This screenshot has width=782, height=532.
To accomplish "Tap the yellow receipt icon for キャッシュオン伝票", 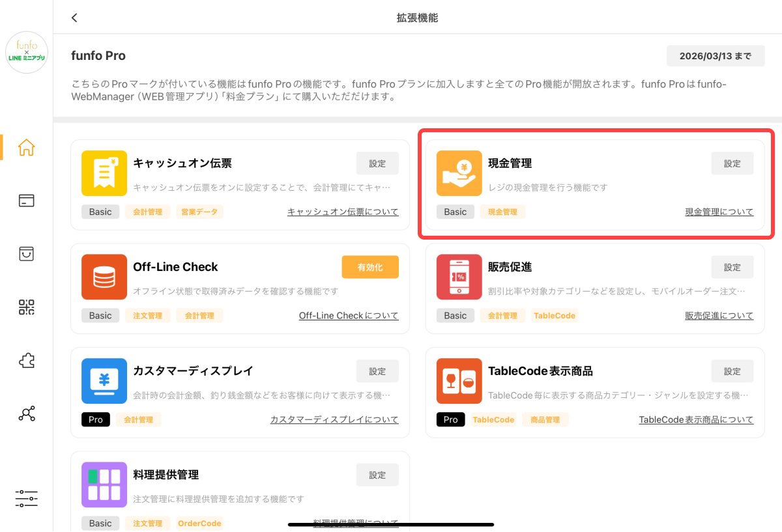I will (104, 173).
